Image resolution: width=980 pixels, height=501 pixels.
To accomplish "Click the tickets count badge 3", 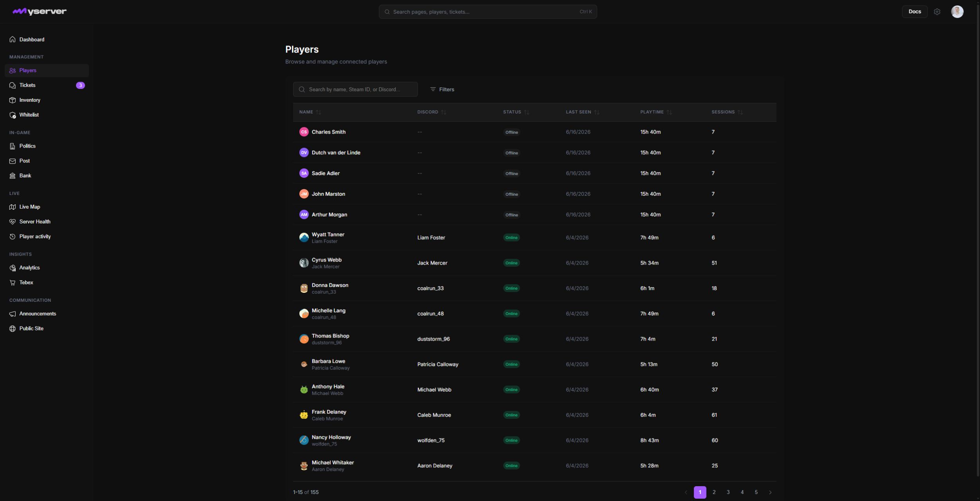I will (x=80, y=85).
